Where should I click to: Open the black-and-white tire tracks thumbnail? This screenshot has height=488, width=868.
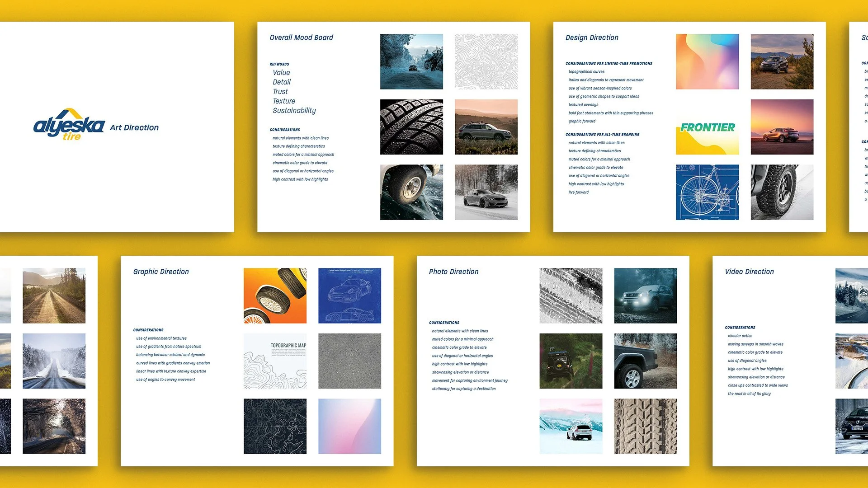571,296
